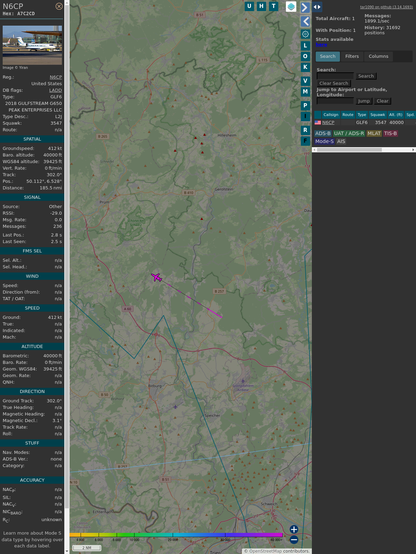Toggle the ADS-B source filter
Image resolution: width=416 pixels, height=554 pixels.
pos(323,133)
